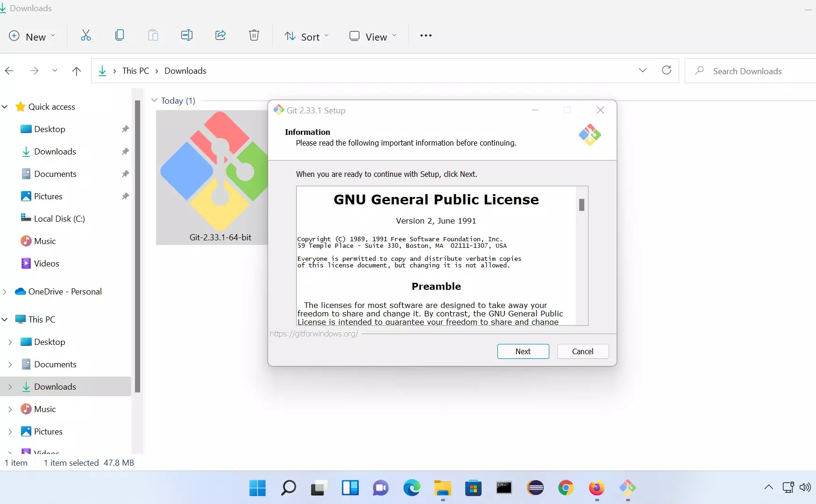The height and width of the screenshot is (504, 816).
Task: Unpin Pictures from Quick access
Action: pyautogui.click(x=125, y=196)
